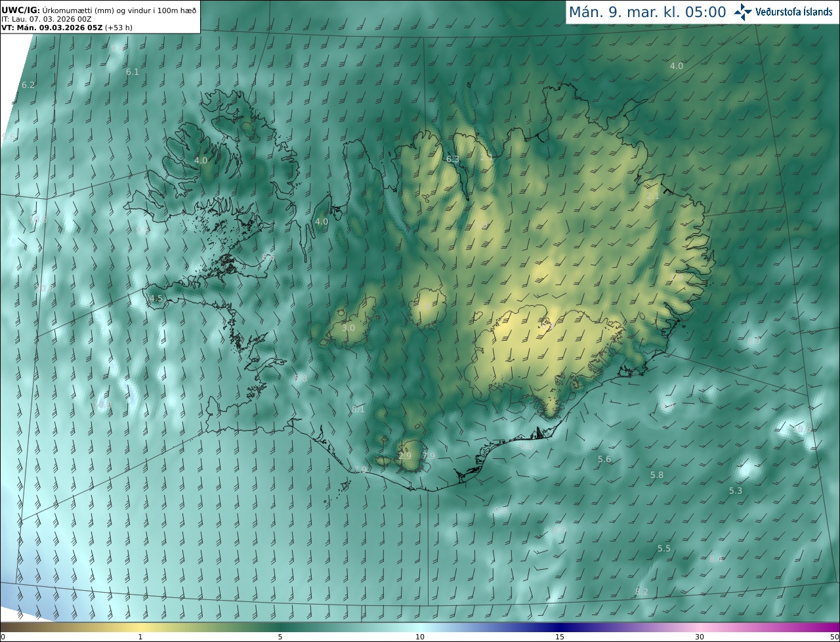Pick the magenta color at scale value 50

[x=835, y=628]
